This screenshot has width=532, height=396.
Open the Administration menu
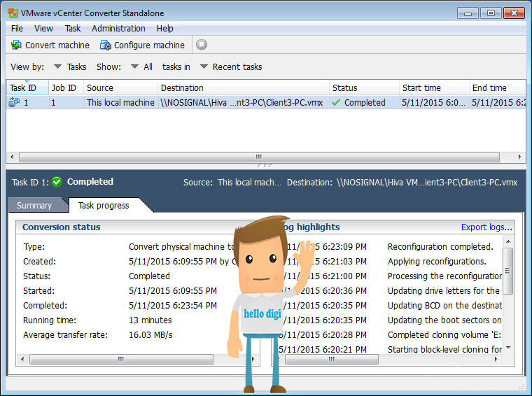[x=118, y=29]
